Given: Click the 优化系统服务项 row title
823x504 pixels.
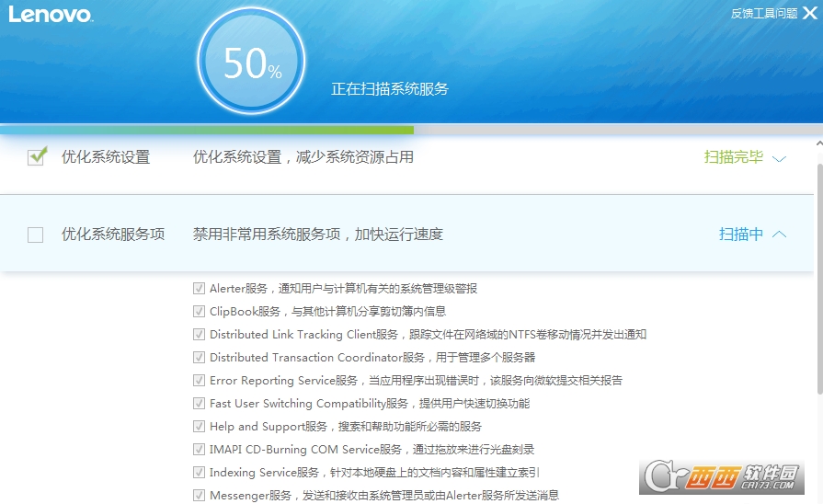Looking at the screenshot, I should click(113, 234).
